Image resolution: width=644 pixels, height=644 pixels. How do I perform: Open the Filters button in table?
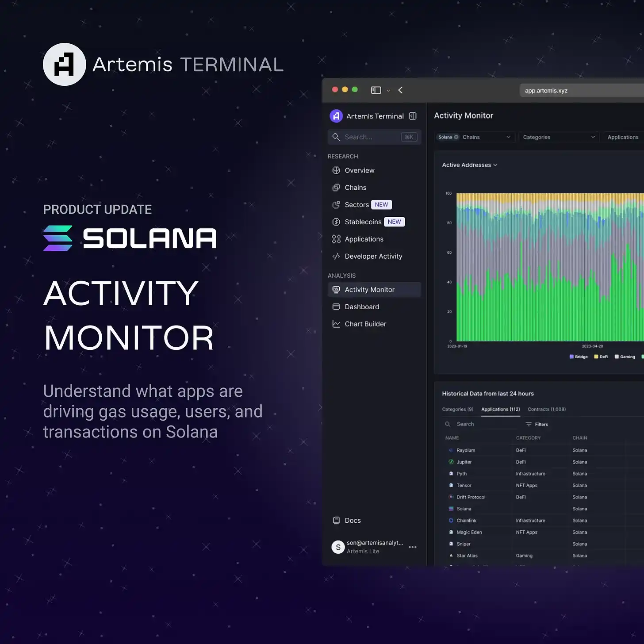click(x=537, y=424)
